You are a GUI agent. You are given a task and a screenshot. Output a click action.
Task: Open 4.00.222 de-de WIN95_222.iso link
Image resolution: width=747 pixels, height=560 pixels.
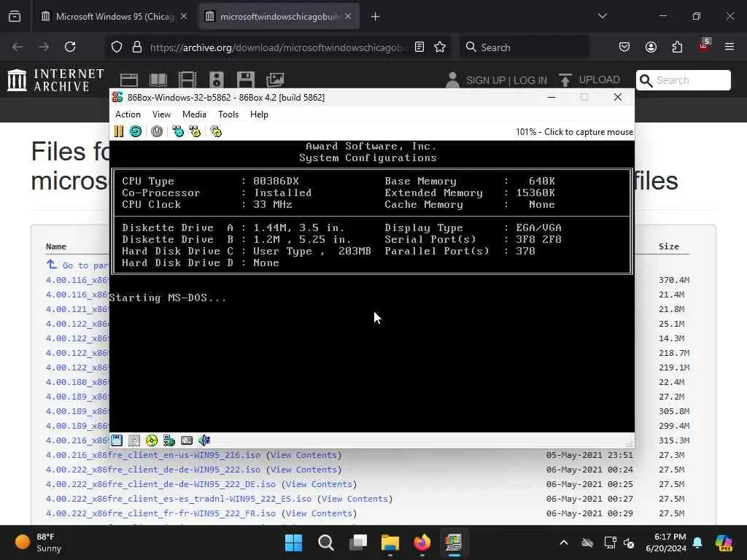point(153,470)
